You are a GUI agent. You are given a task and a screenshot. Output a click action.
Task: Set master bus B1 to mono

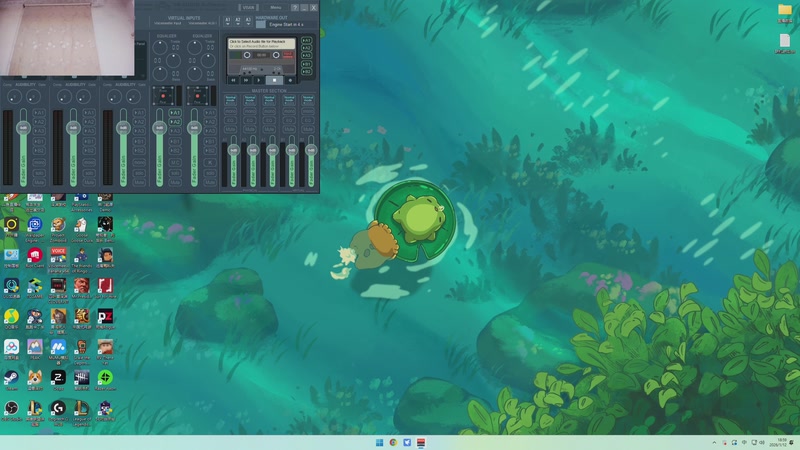click(289, 111)
